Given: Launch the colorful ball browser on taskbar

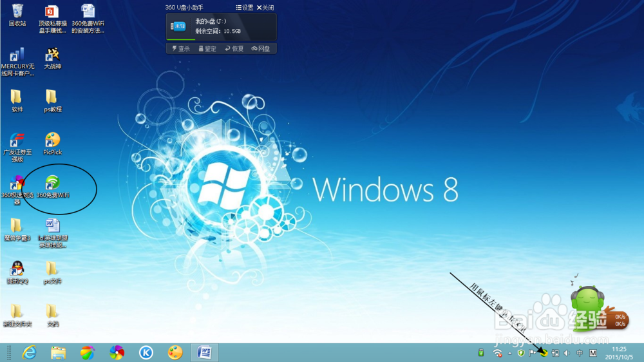Looking at the screenshot, I should click(x=87, y=352).
